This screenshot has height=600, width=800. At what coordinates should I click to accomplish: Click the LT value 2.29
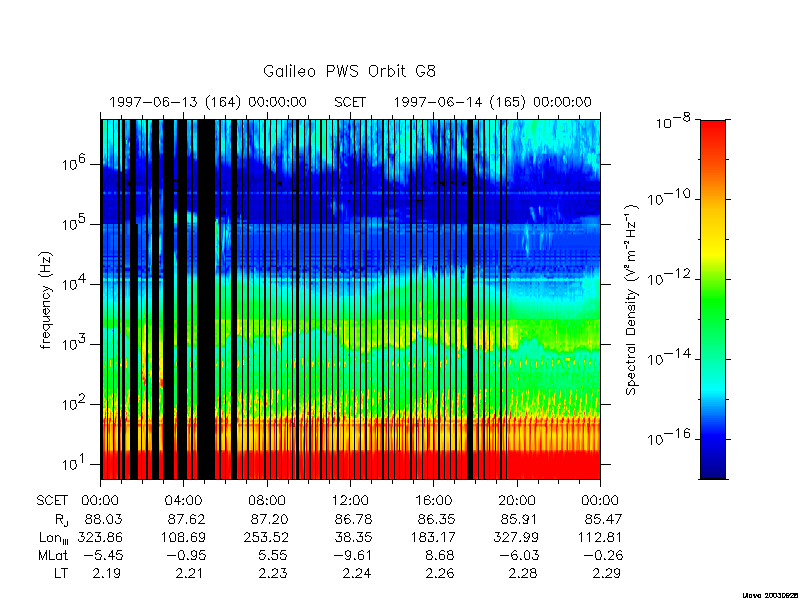click(606, 573)
